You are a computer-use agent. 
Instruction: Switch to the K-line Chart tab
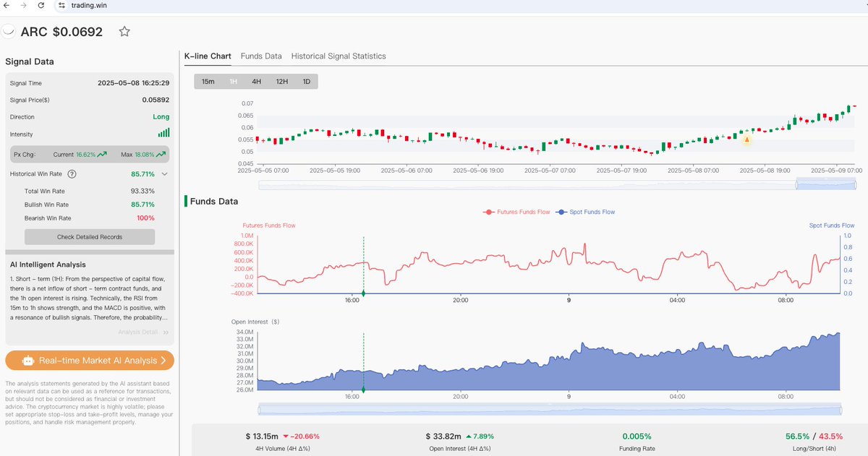point(208,56)
